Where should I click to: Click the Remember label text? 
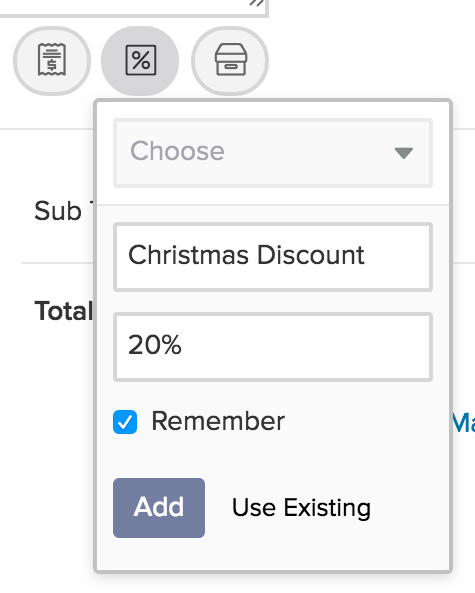(218, 421)
